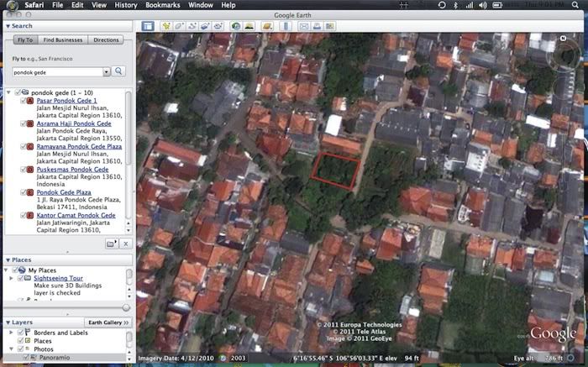Click the search results scrollbar

pyautogui.click(x=129, y=128)
